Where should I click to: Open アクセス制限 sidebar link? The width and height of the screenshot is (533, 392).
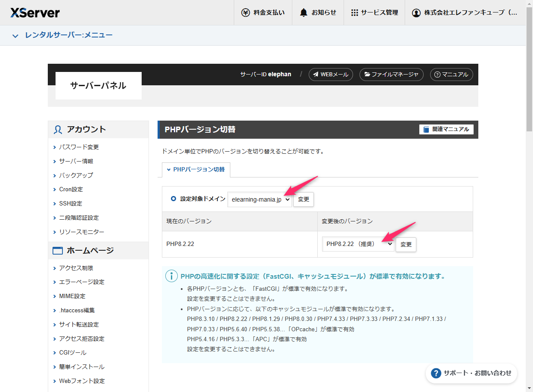coord(76,268)
